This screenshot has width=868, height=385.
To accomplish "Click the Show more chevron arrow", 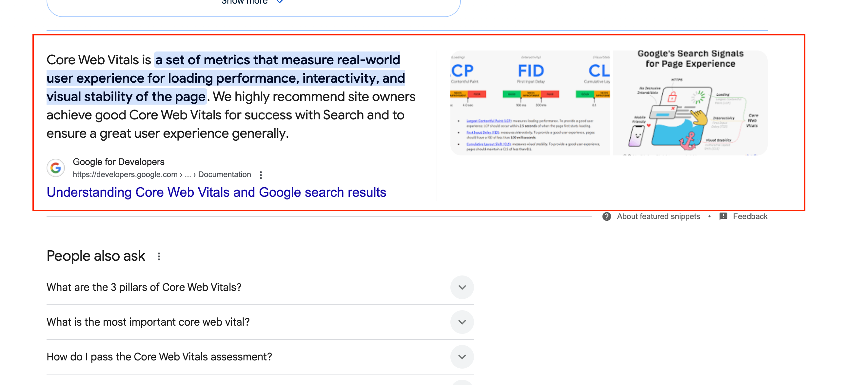I will [279, 2].
